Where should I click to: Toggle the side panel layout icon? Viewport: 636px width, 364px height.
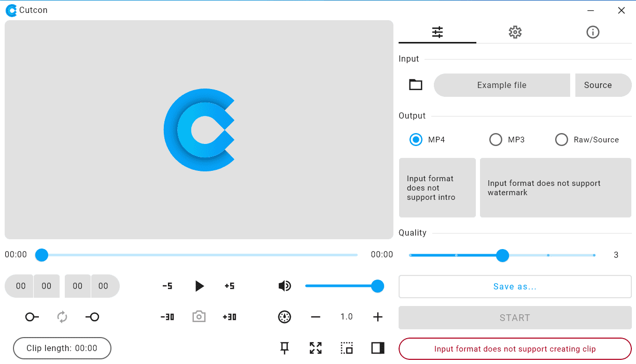tap(378, 348)
